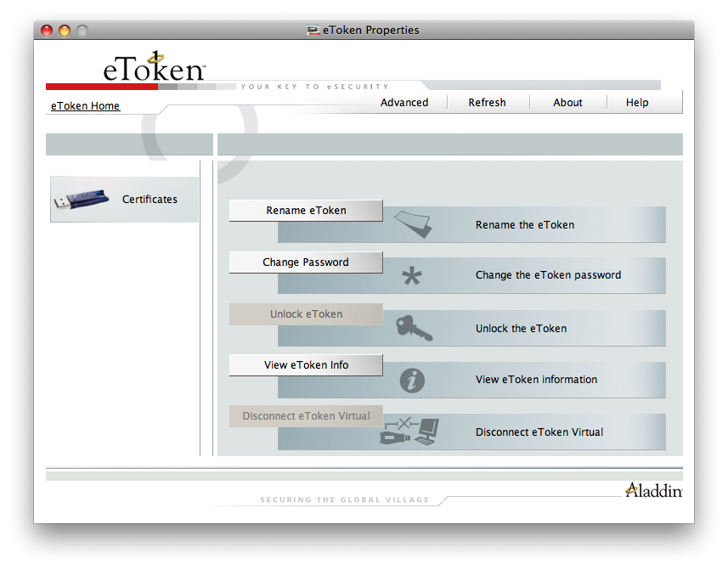728x570 pixels.
Task: Click the Disconnect eToken Virtual button
Action: pos(306,416)
